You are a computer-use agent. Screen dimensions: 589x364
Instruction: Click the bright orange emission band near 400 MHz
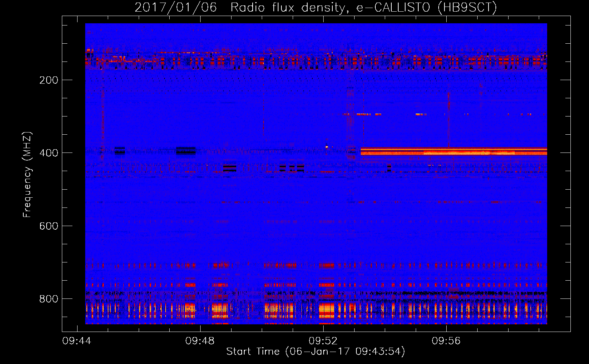pyautogui.click(x=454, y=151)
